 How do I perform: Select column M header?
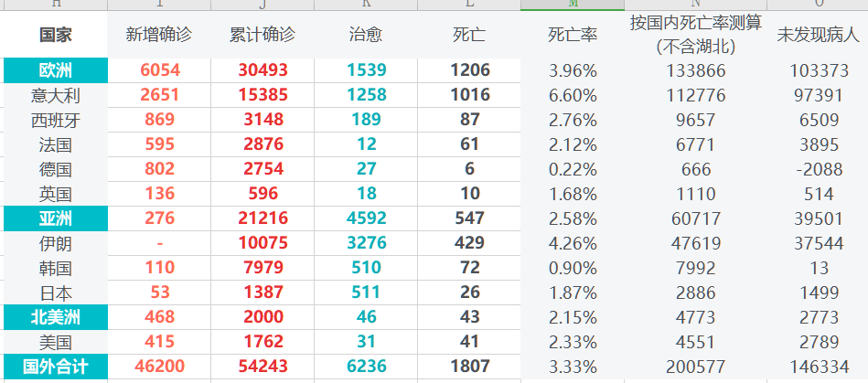(x=573, y=5)
